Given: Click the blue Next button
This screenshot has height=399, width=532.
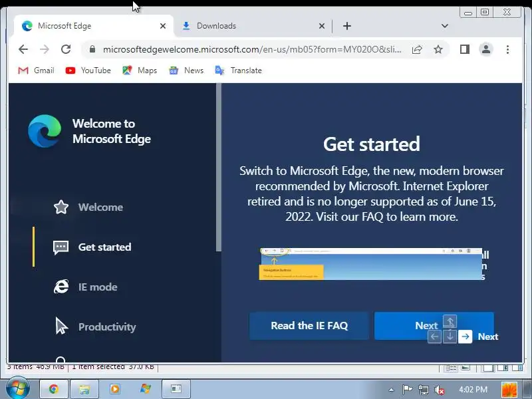Looking at the screenshot, I should coord(434,326).
